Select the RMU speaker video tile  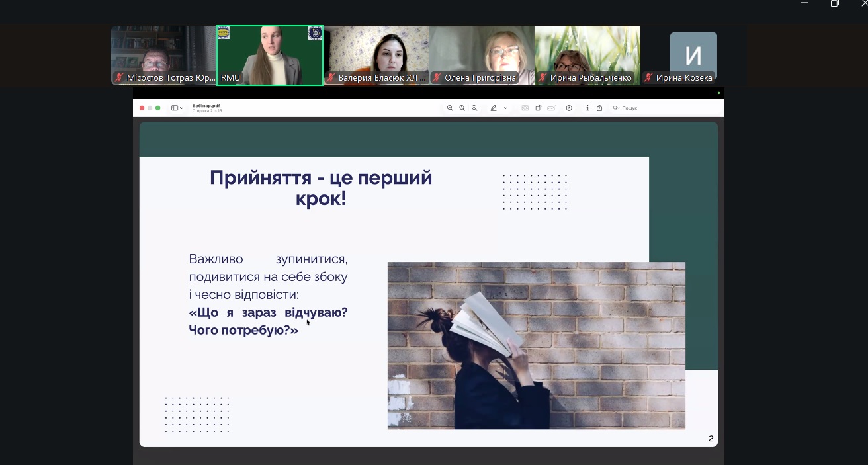click(x=270, y=56)
